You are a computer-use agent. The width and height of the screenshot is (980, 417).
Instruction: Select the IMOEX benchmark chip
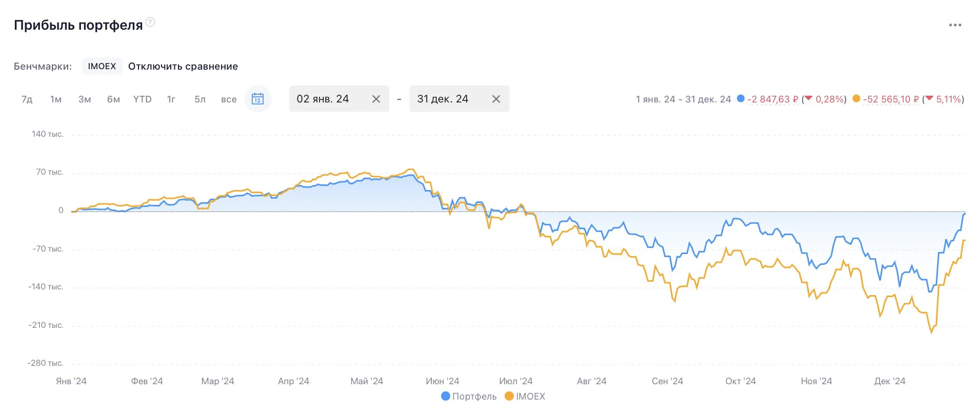(x=102, y=67)
